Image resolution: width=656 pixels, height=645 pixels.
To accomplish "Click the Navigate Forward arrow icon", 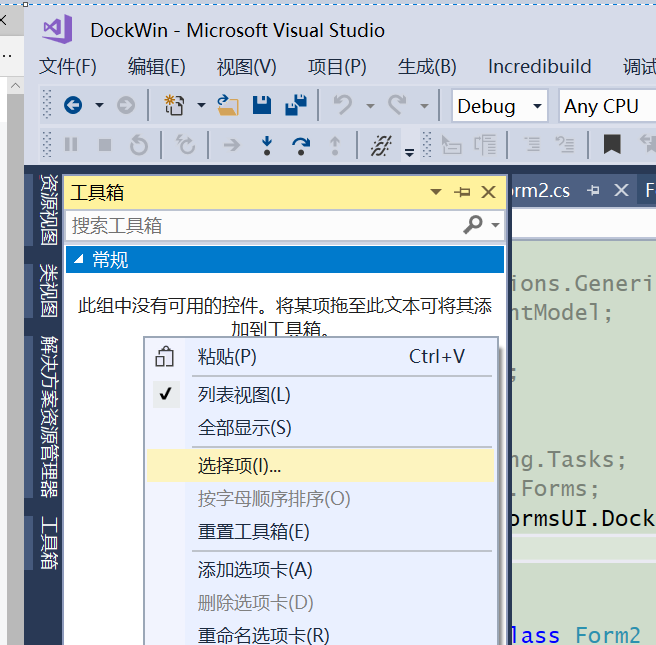I will pyautogui.click(x=126, y=105).
